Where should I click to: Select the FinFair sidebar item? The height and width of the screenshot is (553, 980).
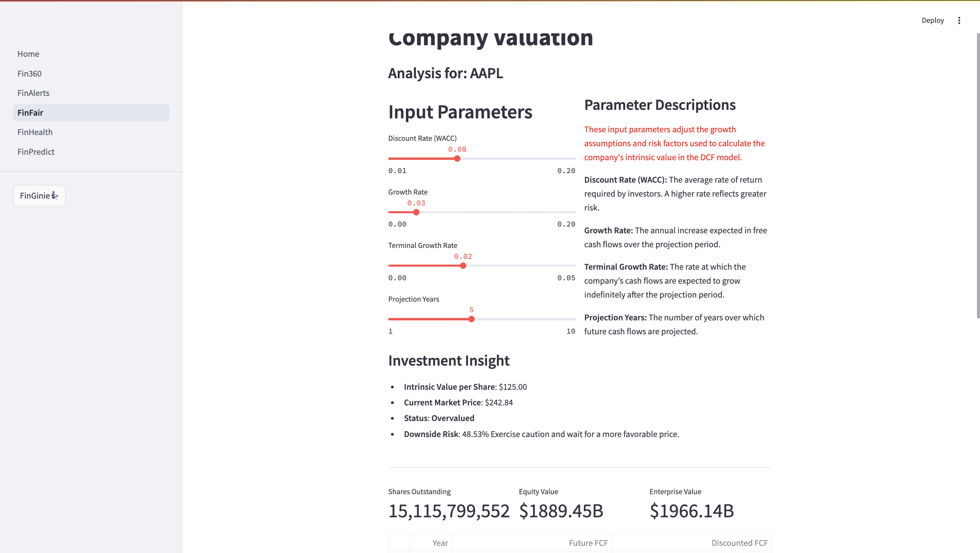click(30, 113)
